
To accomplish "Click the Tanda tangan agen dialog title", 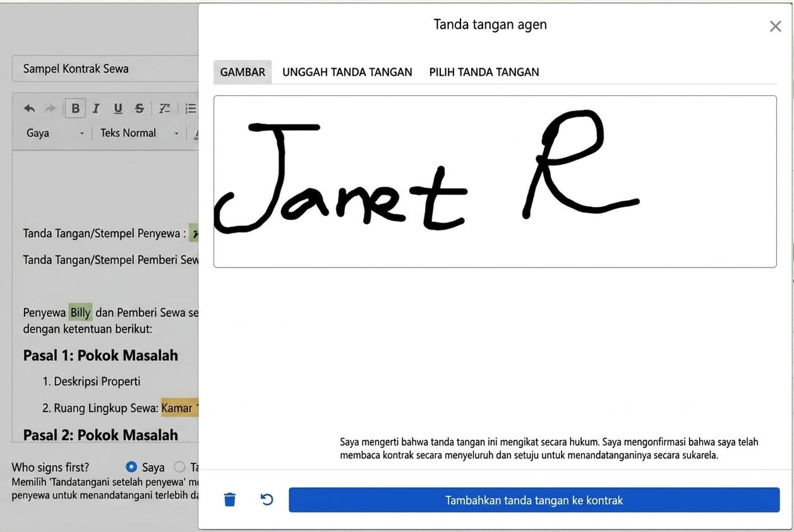I will coord(490,25).
